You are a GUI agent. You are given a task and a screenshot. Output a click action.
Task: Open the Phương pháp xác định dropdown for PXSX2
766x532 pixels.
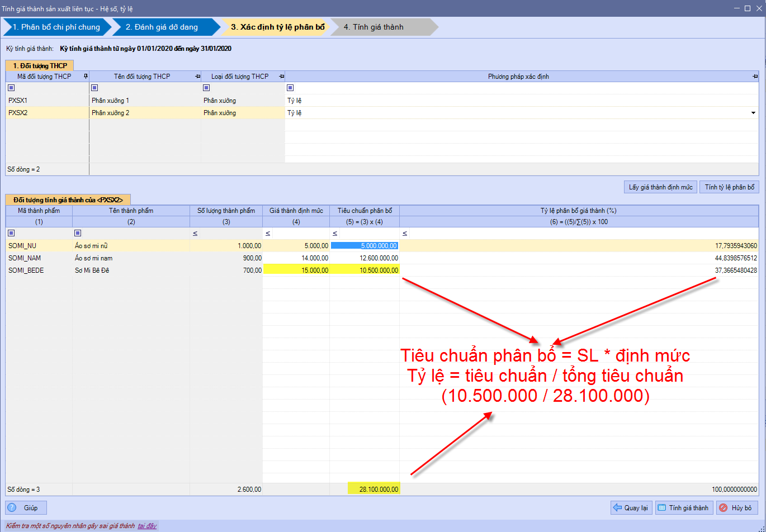tap(753, 113)
